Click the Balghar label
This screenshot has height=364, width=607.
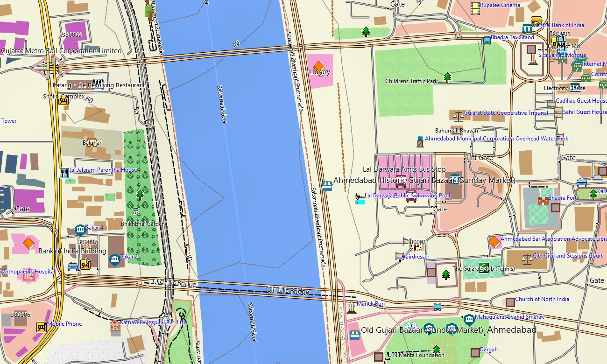[92, 143]
